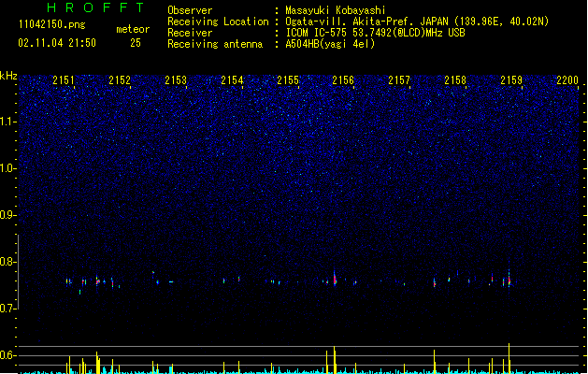Image resolution: width=588 pixels, height=374 pixels.
Task: Click the meteor label
Action: tap(133, 29)
